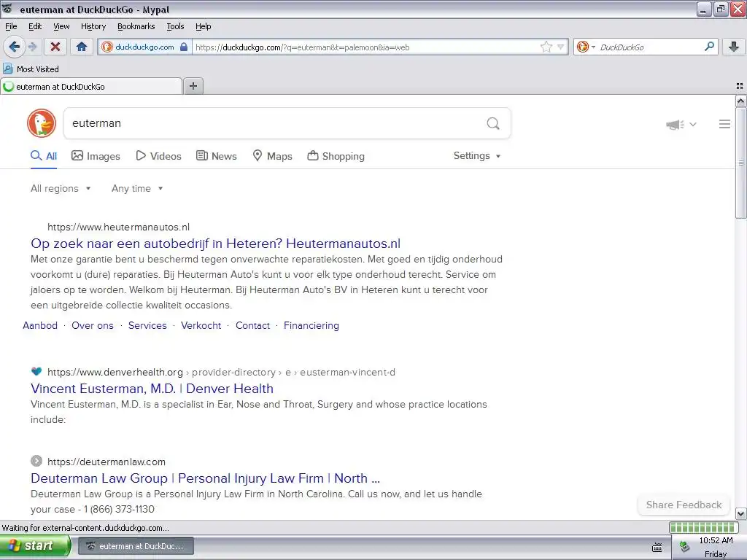The width and height of the screenshot is (747, 560).
Task: Click the taskbar clock 10:52 AM
Action: click(x=716, y=540)
